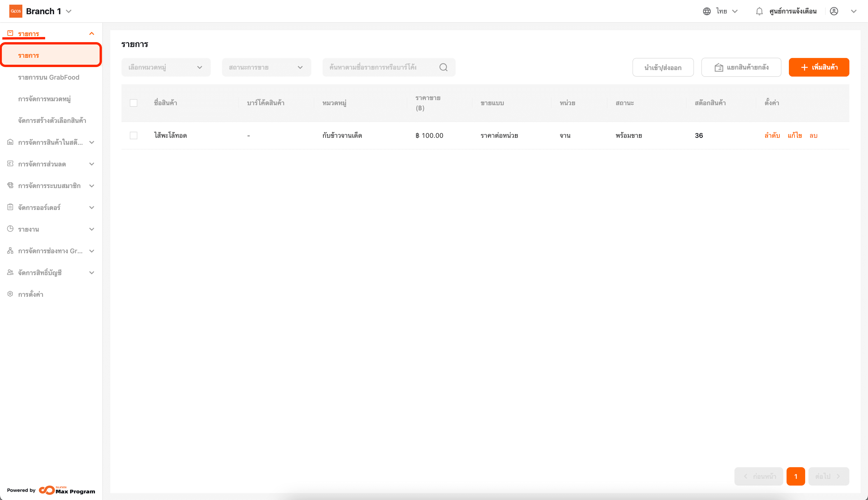Click the user profile avatar icon
This screenshot has width=868, height=500.
(834, 11)
